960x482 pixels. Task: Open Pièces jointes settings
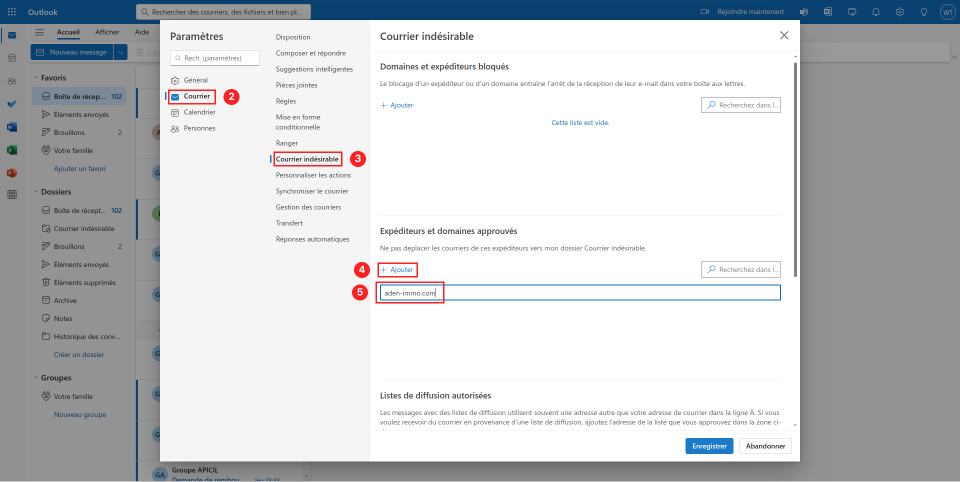point(296,85)
